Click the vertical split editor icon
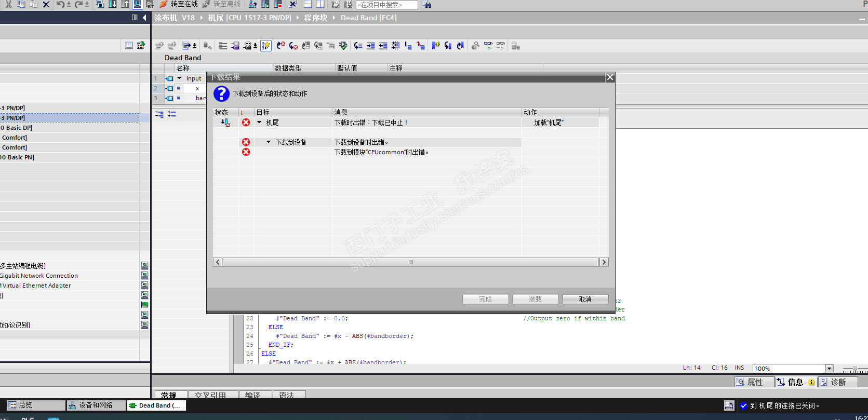Viewport: 868px width, 420px height. [x=321, y=4]
